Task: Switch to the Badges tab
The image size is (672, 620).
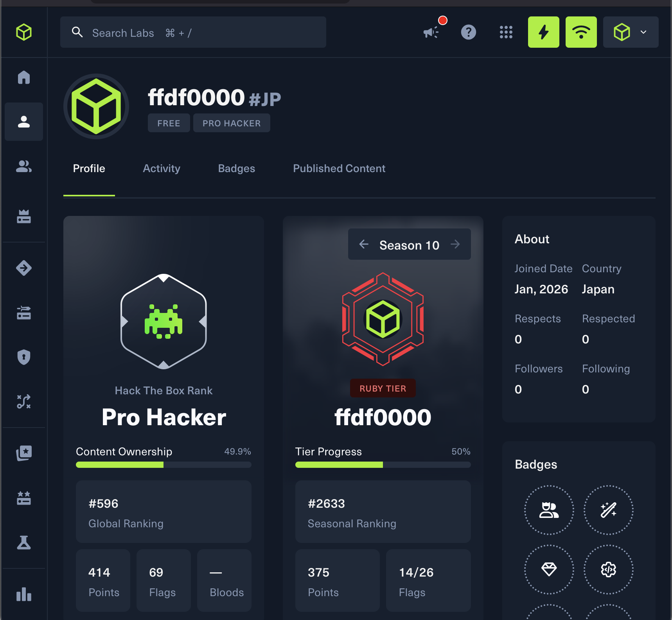Action: (x=237, y=169)
